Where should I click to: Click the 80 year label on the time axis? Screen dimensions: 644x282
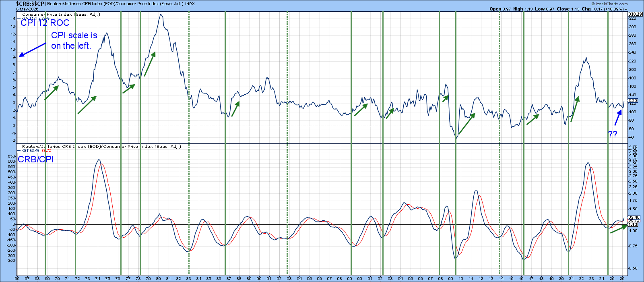click(x=158, y=279)
